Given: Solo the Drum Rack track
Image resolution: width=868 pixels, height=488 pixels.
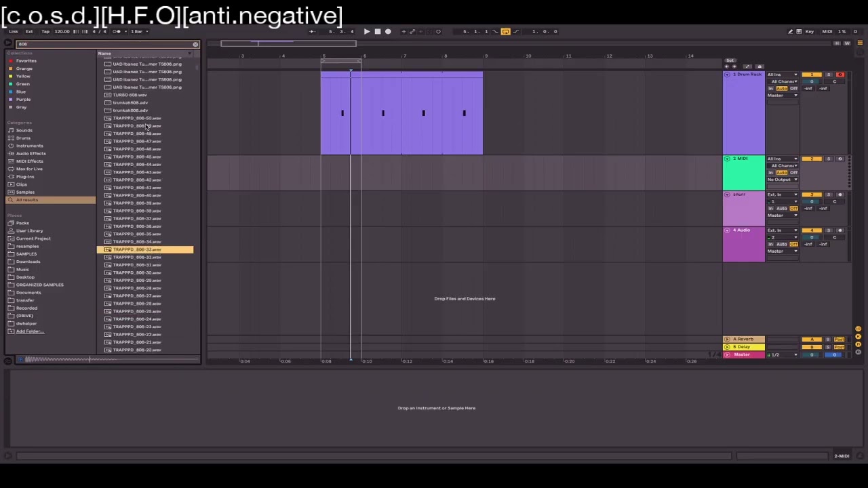Looking at the screenshot, I should 829,75.
